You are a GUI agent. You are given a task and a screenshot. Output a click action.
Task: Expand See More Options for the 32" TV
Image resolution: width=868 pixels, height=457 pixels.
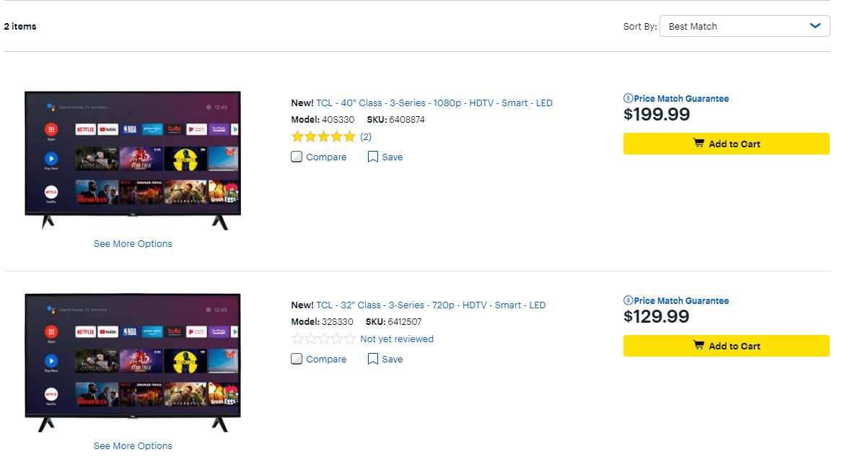(132, 445)
